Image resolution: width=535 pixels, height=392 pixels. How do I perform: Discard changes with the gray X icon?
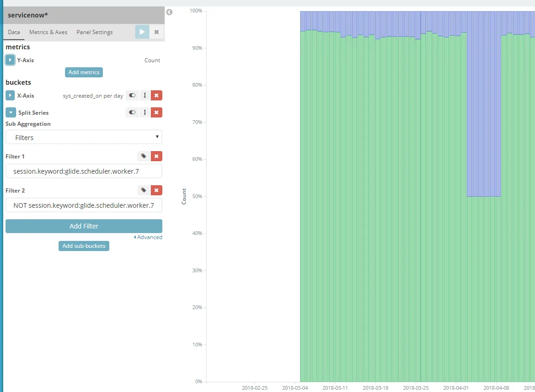(157, 32)
